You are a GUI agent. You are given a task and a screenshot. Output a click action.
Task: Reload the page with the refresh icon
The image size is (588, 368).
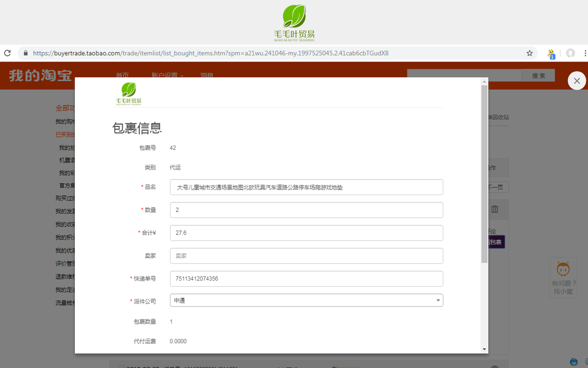(x=7, y=53)
